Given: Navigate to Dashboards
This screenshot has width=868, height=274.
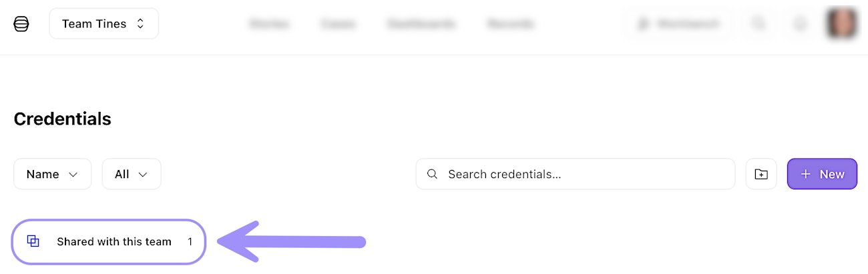Looking at the screenshot, I should (x=421, y=24).
